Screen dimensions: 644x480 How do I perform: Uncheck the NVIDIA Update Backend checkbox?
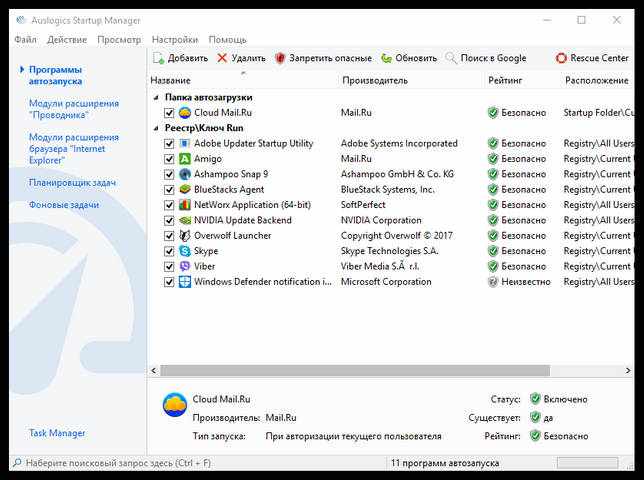click(169, 220)
